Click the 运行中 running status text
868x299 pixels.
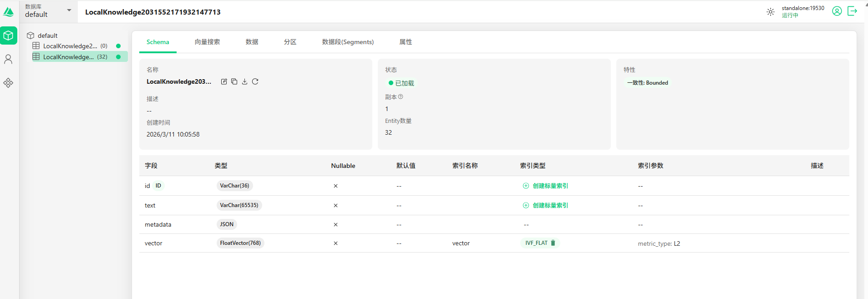[x=790, y=15]
